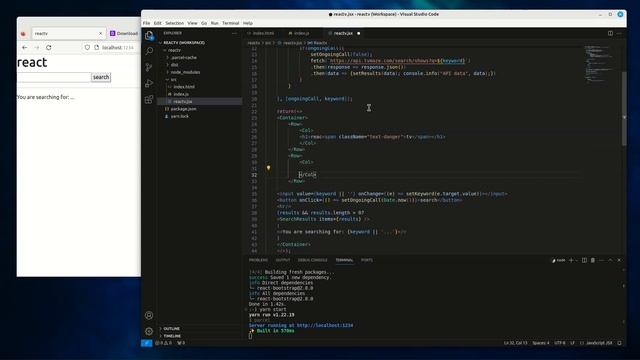This screenshot has width=640, height=360.
Task: Switch to the index.html editor tab
Action: pyautogui.click(x=263, y=33)
